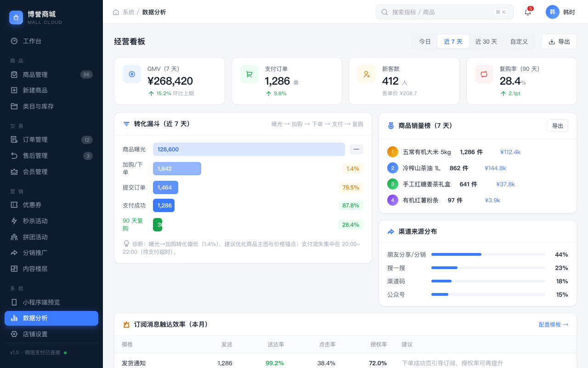
Task: Click the 支付订单 cart icon
Action: (249, 74)
